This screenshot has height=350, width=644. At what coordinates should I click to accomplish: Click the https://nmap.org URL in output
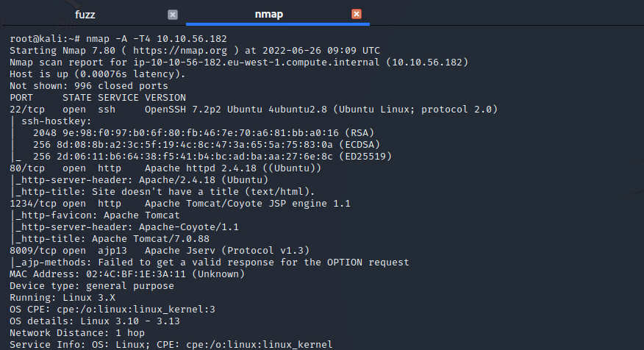click(x=180, y=51)
